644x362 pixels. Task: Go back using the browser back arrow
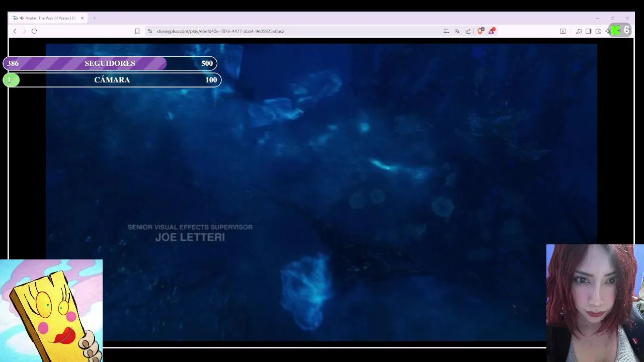click(15, 31)
